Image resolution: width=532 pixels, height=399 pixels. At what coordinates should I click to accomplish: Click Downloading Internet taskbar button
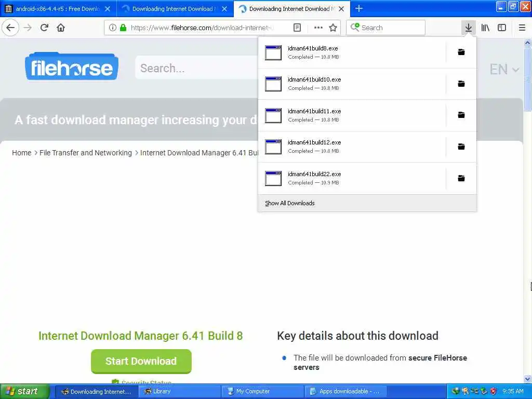[96, 392]
